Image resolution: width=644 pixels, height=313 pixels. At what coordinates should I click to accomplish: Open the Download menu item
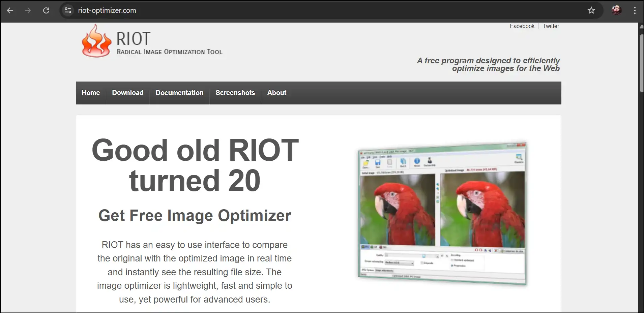tap(128, 93)
